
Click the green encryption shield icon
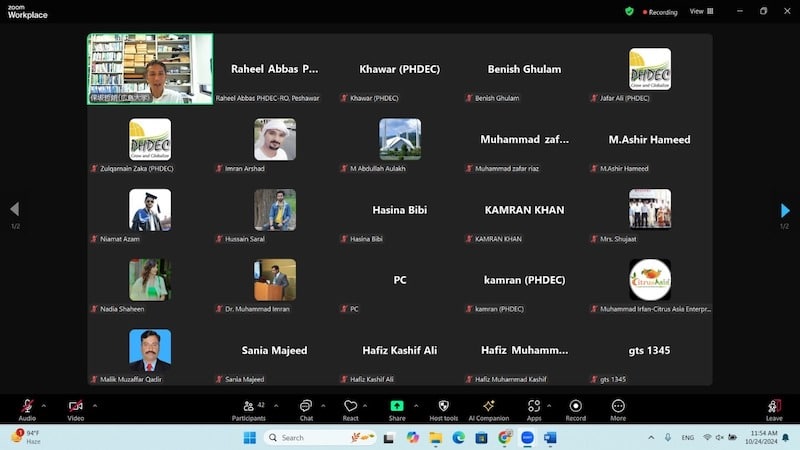629,12
